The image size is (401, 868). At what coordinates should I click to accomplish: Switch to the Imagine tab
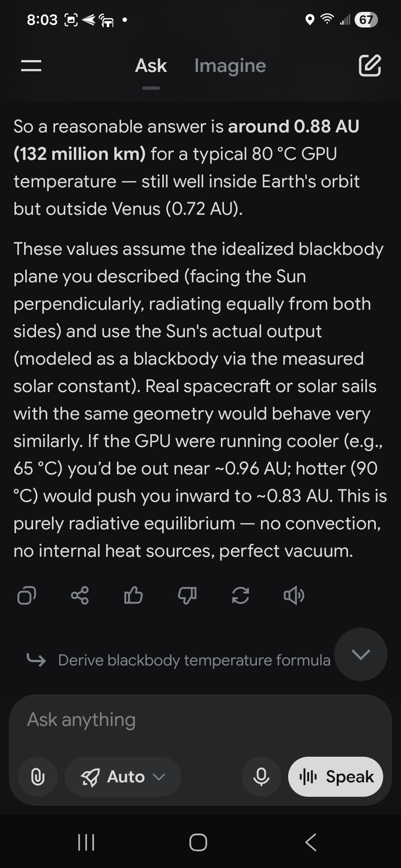(230, 66)
